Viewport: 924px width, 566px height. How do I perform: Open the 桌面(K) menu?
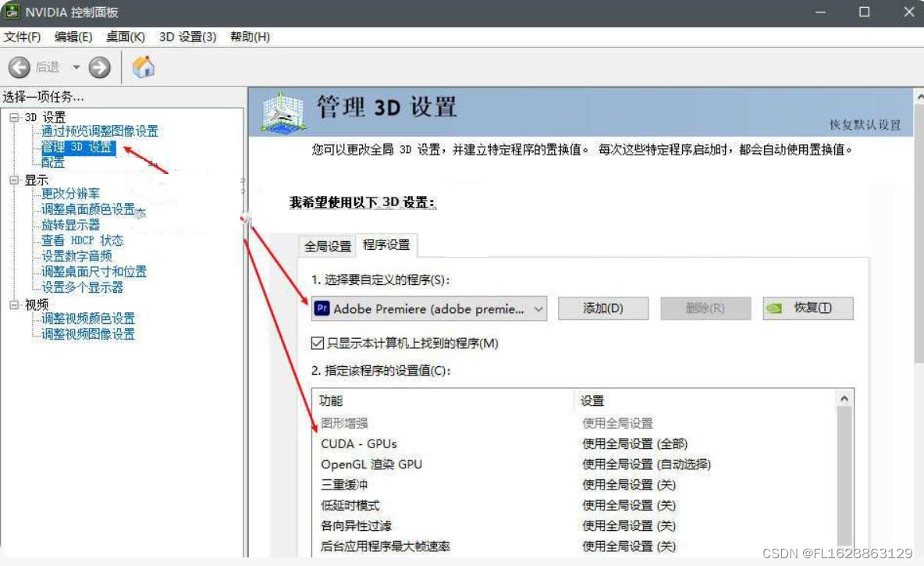[125, 37]
